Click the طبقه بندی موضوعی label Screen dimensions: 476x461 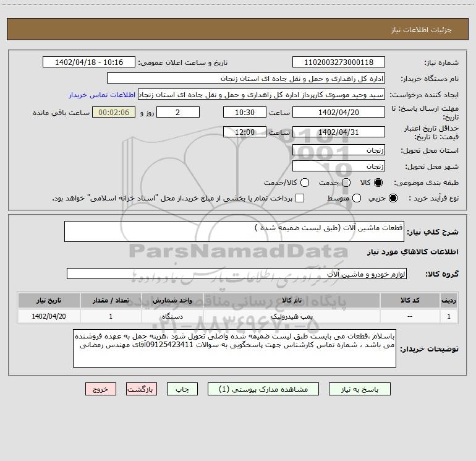pos(426,183)
